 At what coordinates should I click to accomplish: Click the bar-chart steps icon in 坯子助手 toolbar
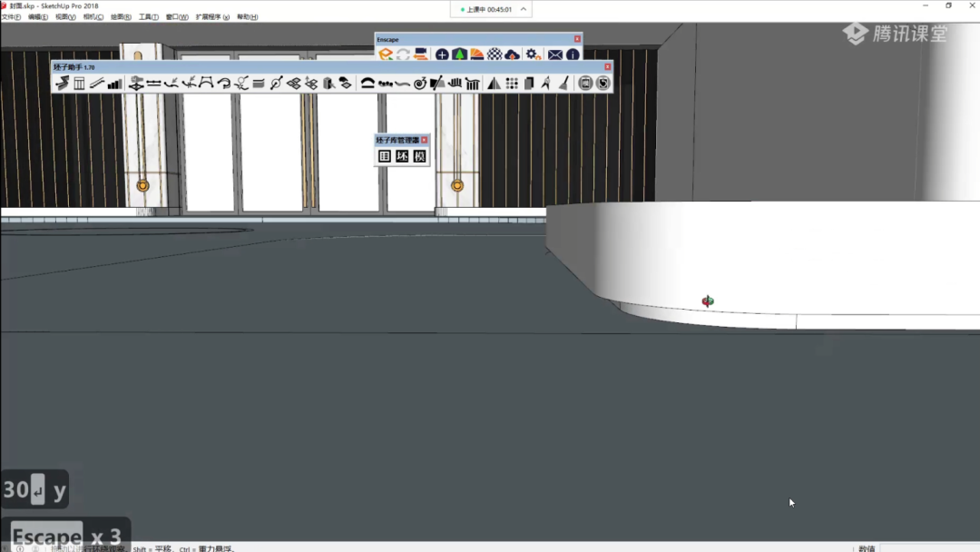pos(114,84)
